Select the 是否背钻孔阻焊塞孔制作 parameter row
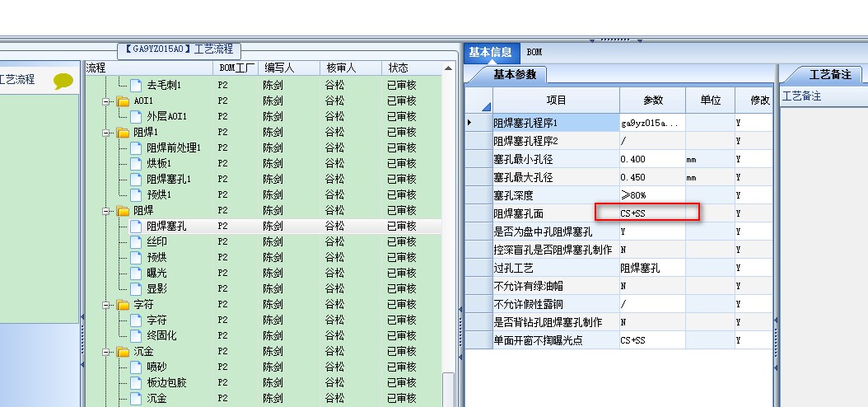Screen dimensions: 868x407 click(x=619, y=322)
